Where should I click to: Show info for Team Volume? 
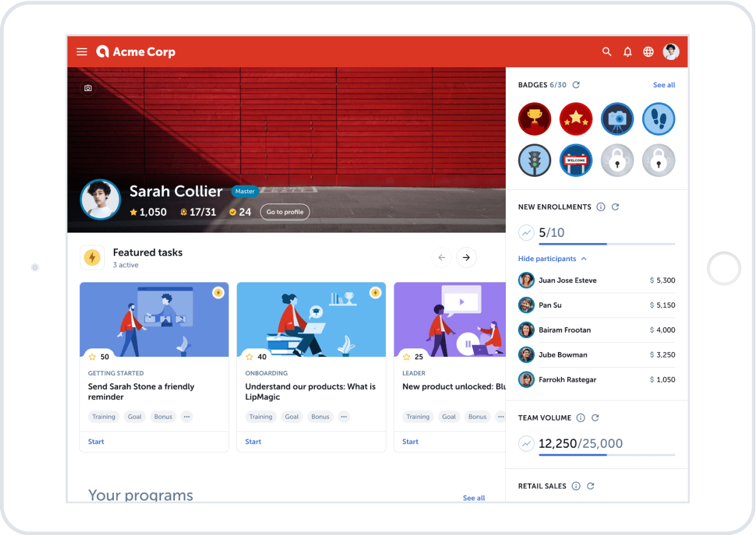pyautogui.click(x=580, y=417)
